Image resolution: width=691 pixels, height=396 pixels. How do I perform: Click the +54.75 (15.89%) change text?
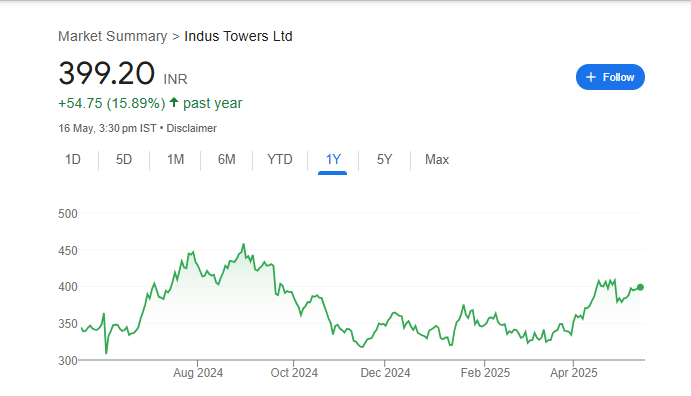(112, 103)
